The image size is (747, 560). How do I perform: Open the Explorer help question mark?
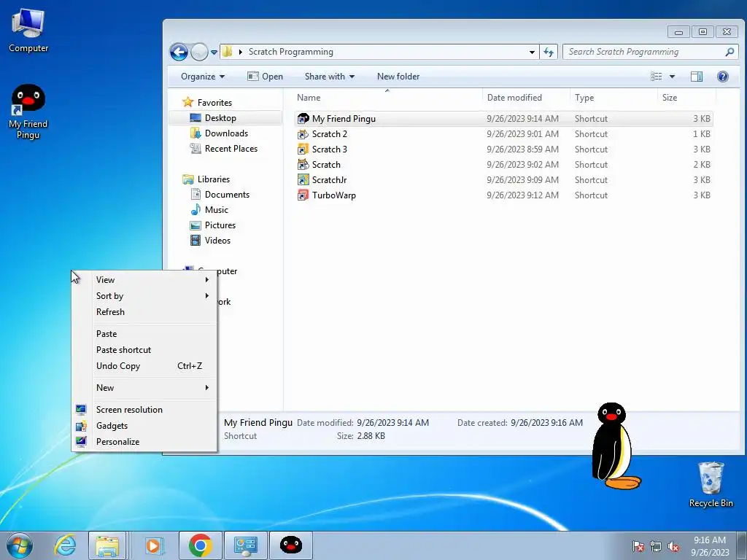723,77
